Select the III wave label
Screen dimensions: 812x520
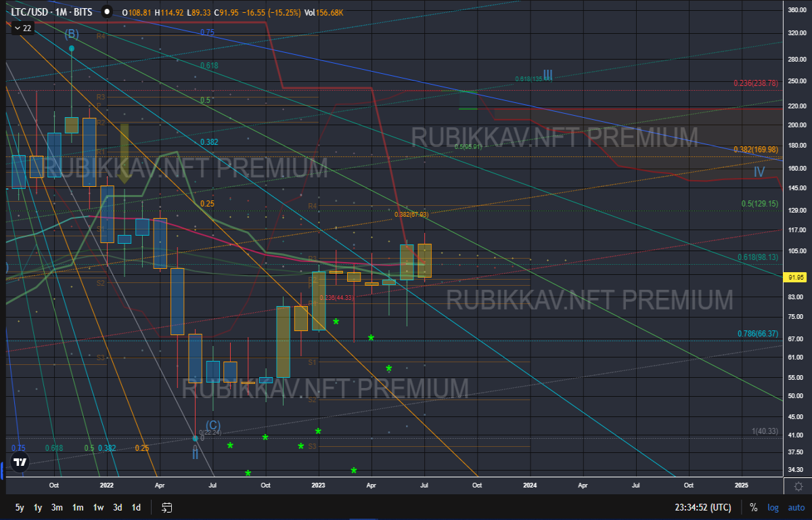(547, 74)
